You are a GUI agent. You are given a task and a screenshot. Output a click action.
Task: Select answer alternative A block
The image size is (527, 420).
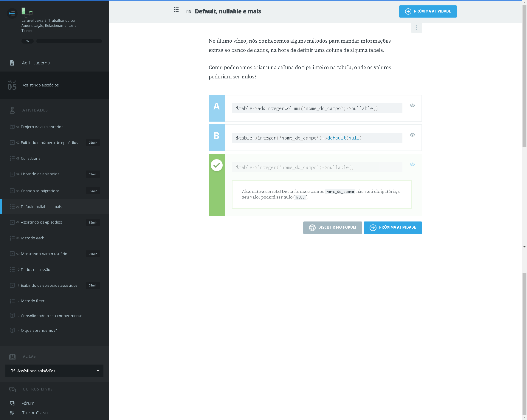[217, 108]
